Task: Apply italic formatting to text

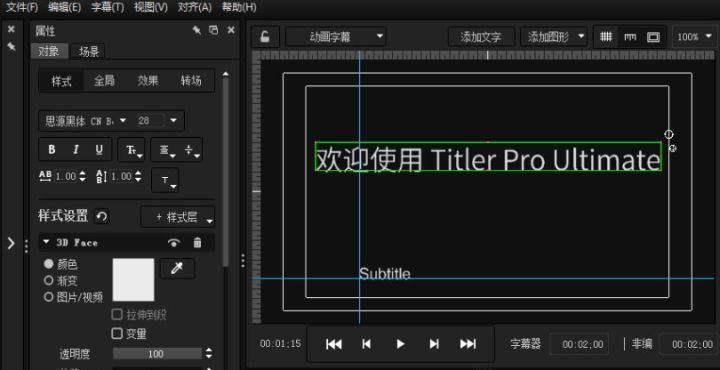Action: (76, 150)
